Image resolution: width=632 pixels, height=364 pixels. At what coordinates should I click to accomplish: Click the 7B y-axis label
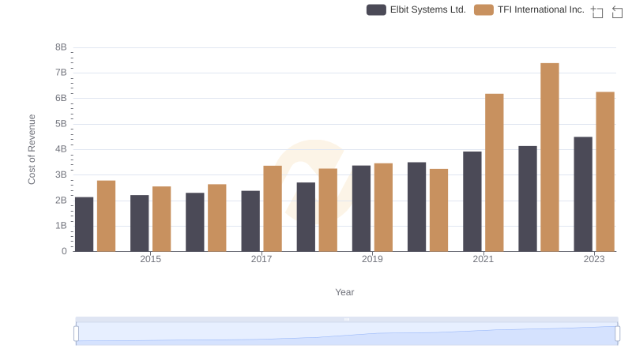pos(61,73)
